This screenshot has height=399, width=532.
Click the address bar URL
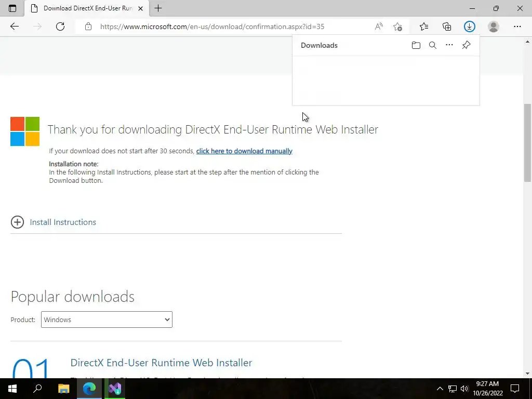212,26
